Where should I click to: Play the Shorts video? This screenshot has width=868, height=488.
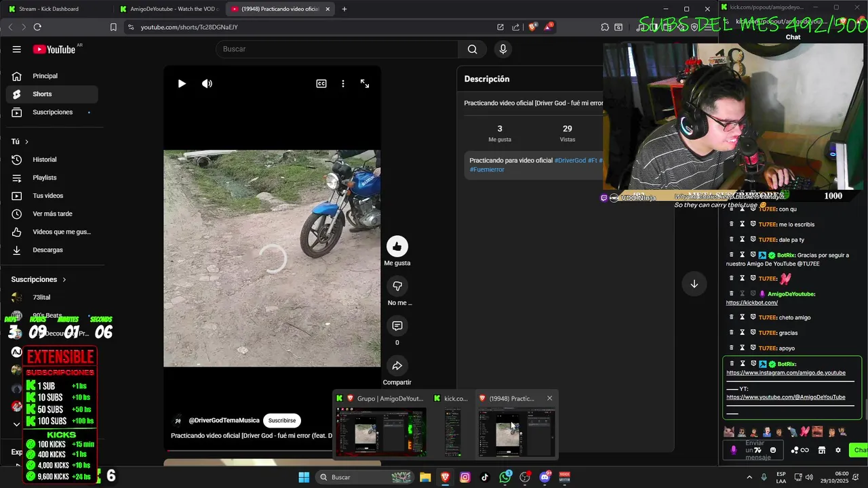[x=182, y=83]
